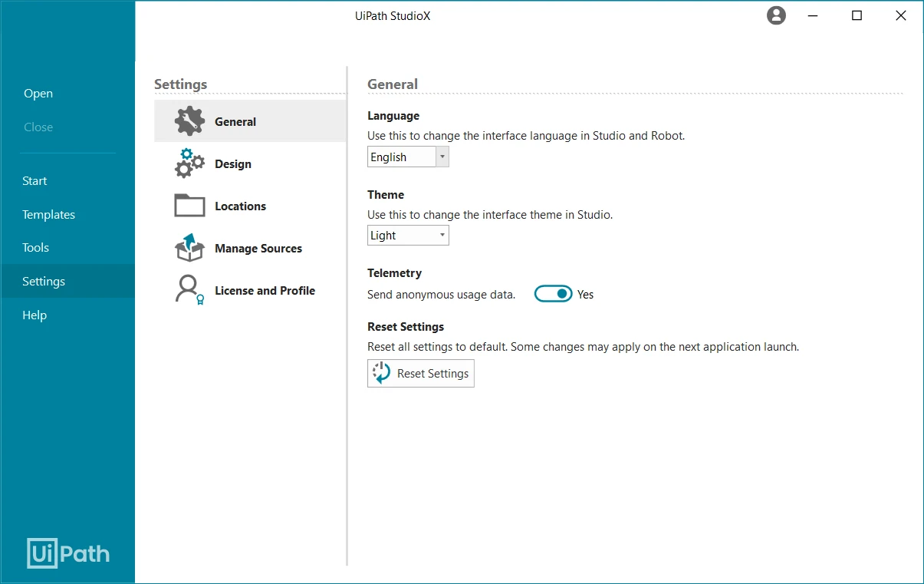
Task: Click Start in the left sidebar
Action: coord(35,181)
